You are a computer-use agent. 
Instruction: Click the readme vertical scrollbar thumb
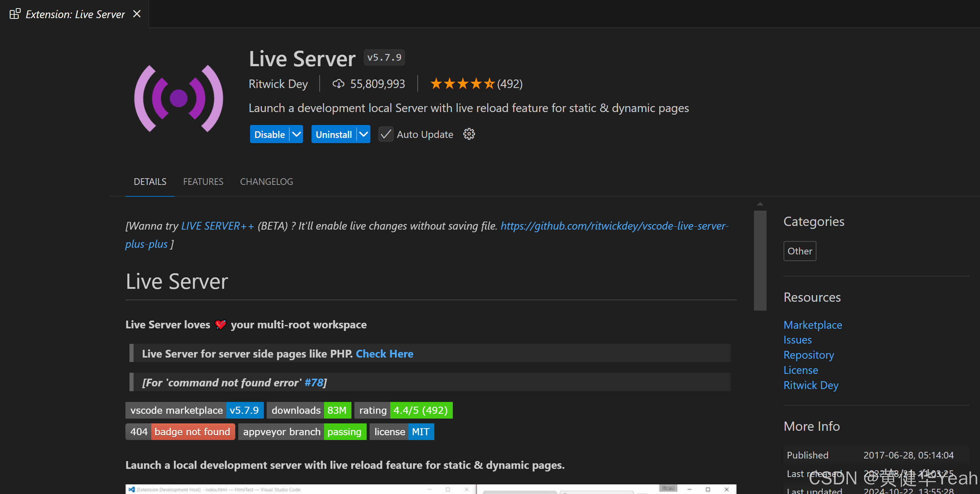click(760, 261)
